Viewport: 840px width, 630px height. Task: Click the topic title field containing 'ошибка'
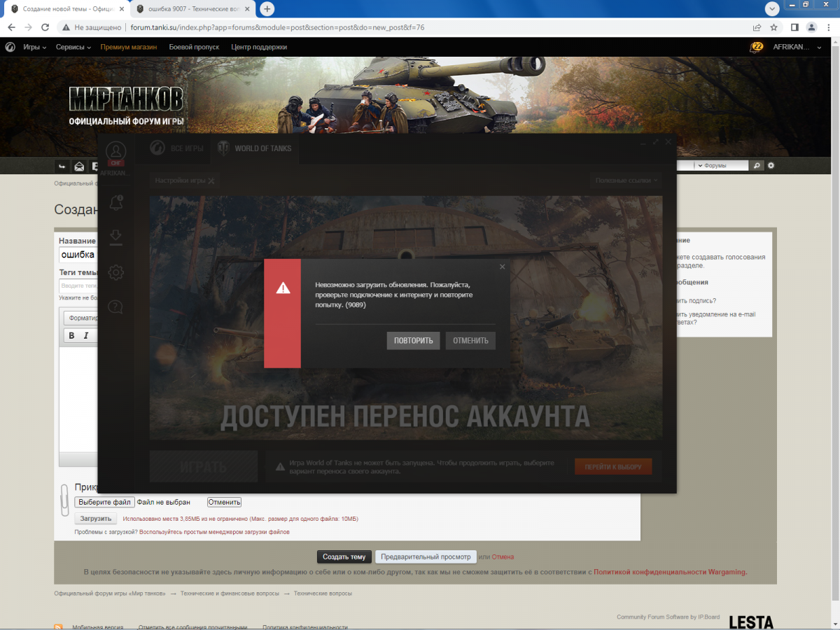pyautogui.click(x=78, y=255)
